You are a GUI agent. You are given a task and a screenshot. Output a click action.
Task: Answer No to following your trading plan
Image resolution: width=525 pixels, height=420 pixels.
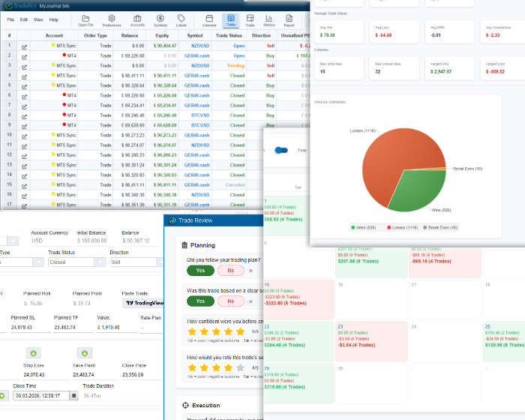click(x=231, y=270)
